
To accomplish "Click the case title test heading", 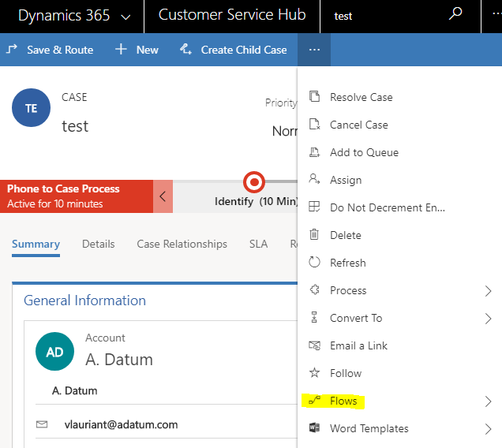I will [x=75, y=126].
